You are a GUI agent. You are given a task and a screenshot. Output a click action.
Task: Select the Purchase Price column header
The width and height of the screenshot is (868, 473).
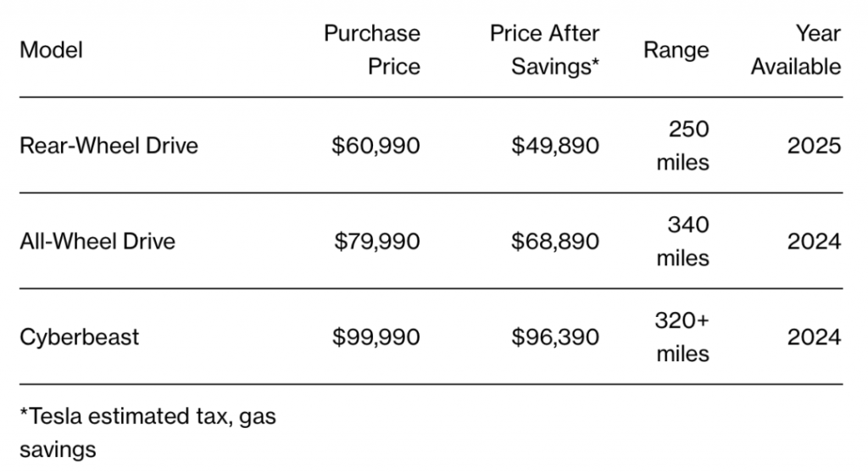coord(372,50)
